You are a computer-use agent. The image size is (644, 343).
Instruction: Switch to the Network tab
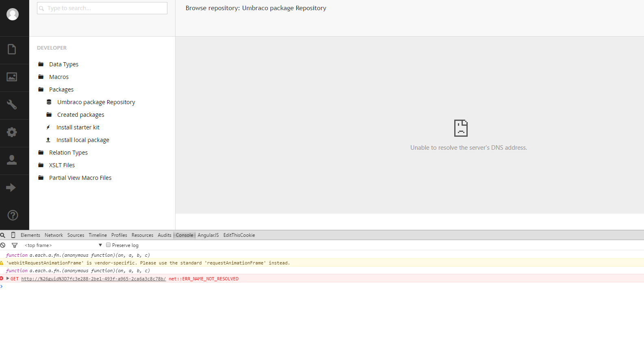(54, 235)
